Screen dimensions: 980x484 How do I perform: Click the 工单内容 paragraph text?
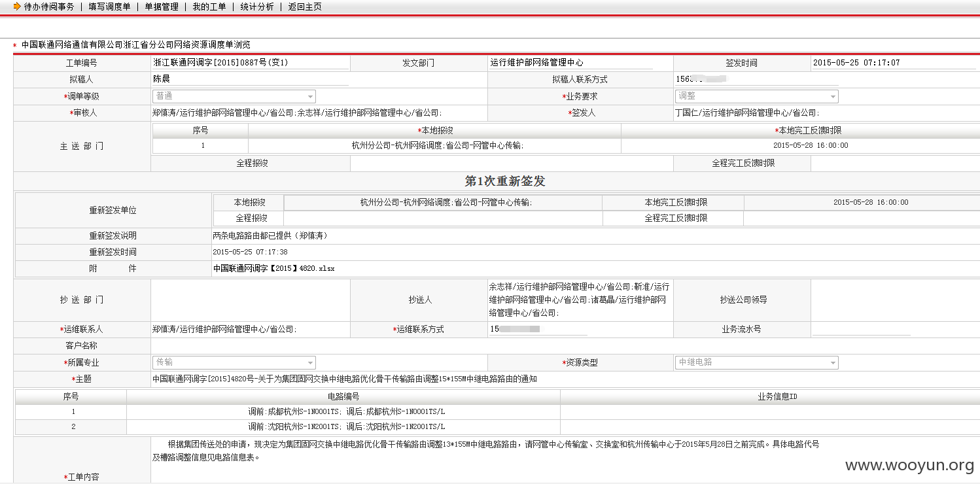pos(485,451)
